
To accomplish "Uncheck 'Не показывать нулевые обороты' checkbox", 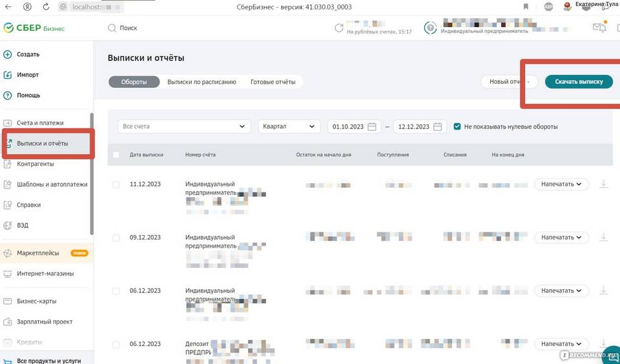I will click(x=457, y=126).
